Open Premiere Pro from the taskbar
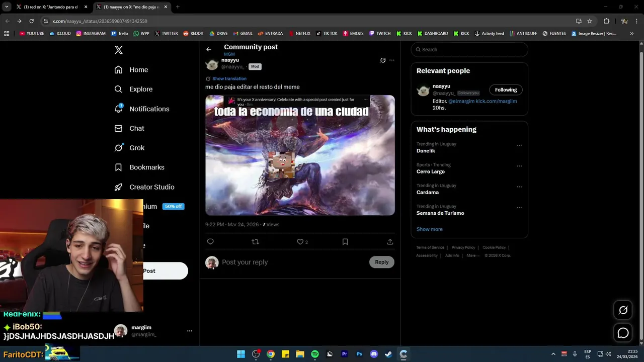Viewport: 644px width, 362px height. pyautogui.click(x=345, y=354)
